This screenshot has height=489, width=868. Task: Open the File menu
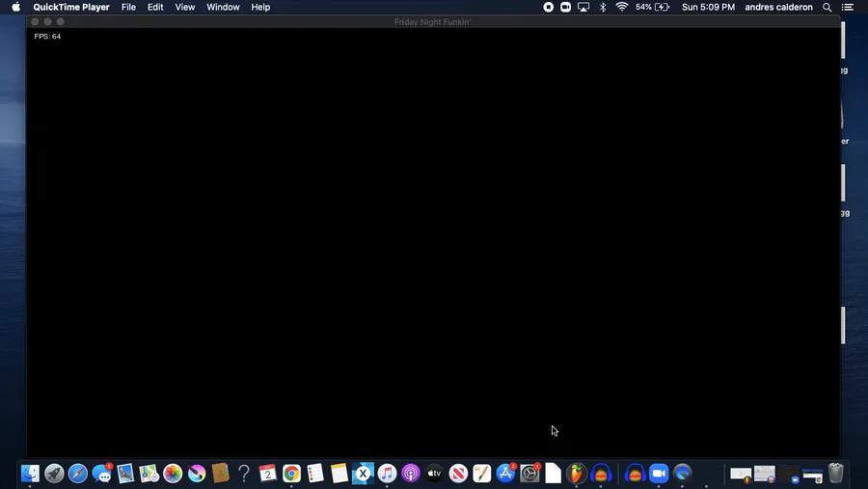(128, 7)
